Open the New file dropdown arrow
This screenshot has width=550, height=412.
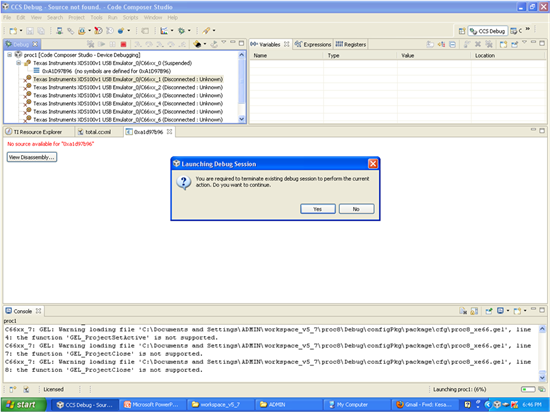(x=21, y=31)
